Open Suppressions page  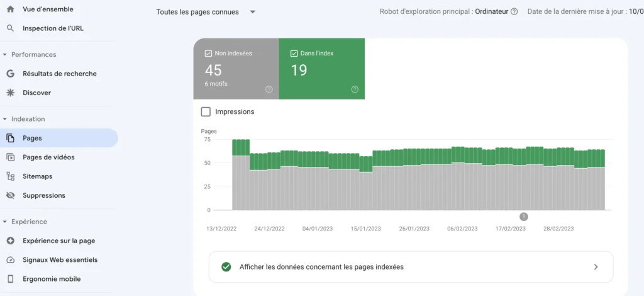[x=44, y=195]
